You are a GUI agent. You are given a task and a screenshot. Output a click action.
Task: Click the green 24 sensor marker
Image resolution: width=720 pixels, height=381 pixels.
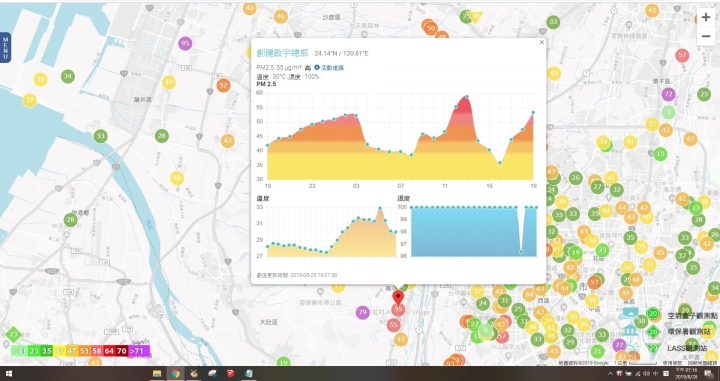(482, 303)
